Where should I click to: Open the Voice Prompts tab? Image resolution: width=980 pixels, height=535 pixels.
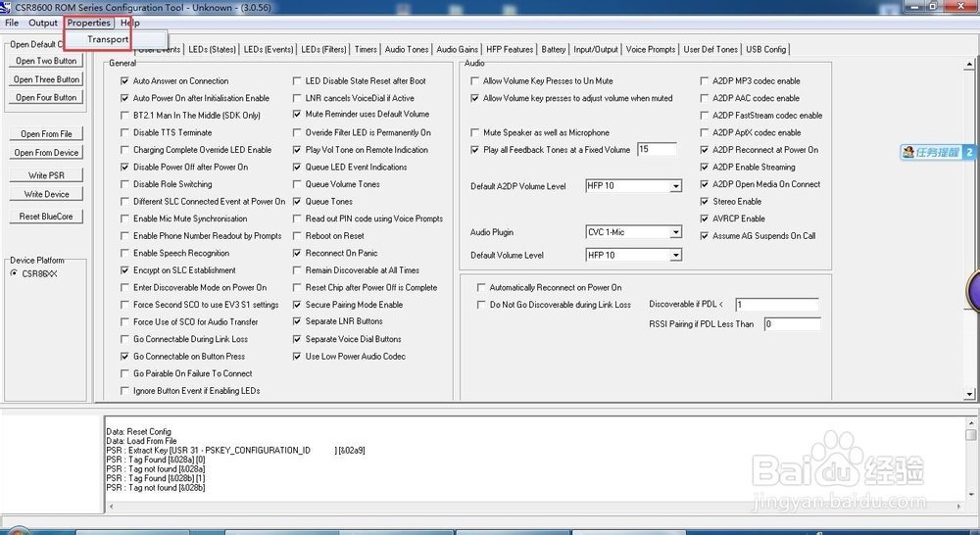coord(651,49)
